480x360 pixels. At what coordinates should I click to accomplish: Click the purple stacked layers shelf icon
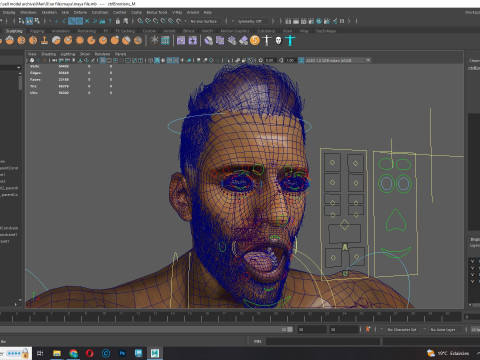coord(232,41)
